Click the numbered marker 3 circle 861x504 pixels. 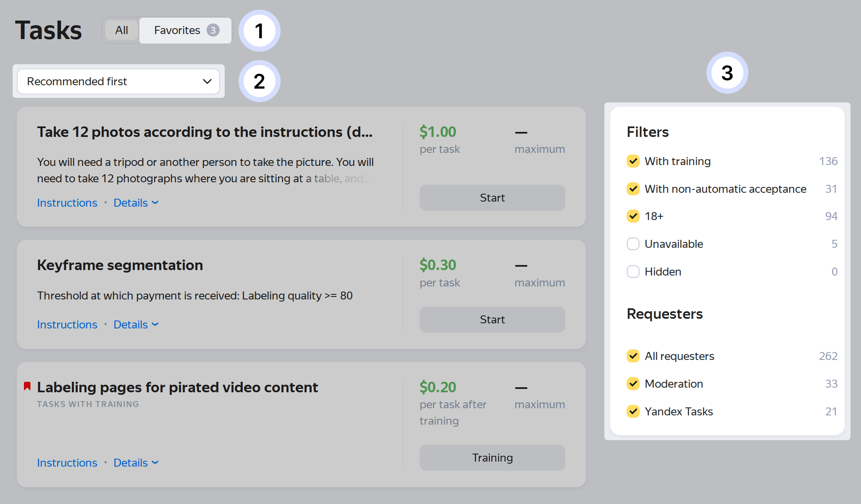pos(727,73)
